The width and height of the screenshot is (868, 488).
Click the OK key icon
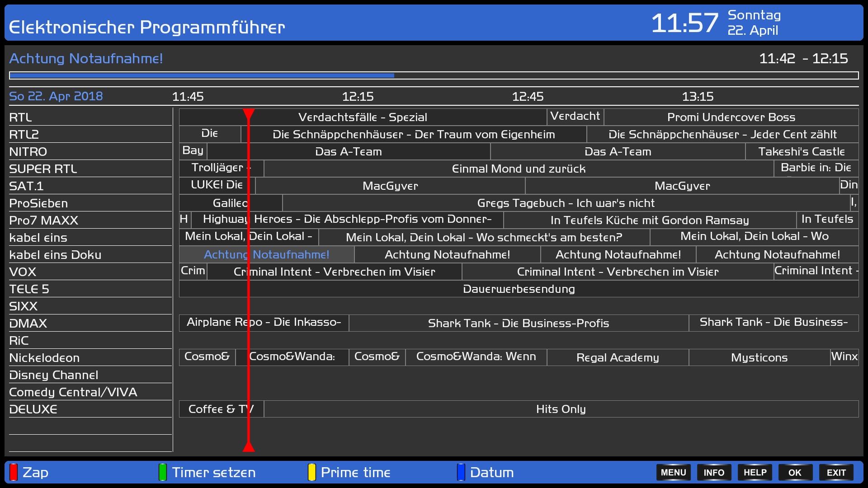coord(795,472)
